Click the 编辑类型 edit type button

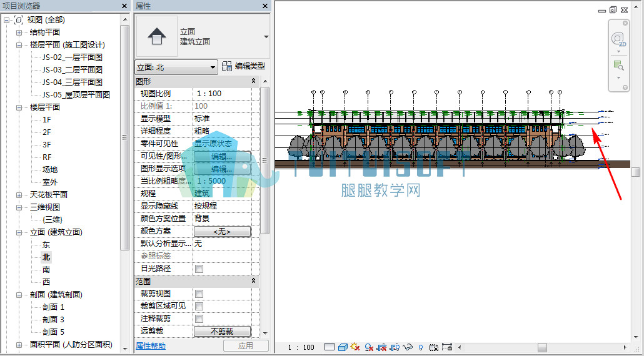(243, 66)
